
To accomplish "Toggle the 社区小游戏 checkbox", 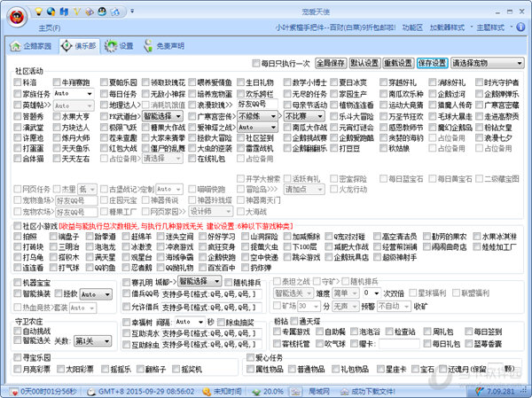I will coord(18,226).
